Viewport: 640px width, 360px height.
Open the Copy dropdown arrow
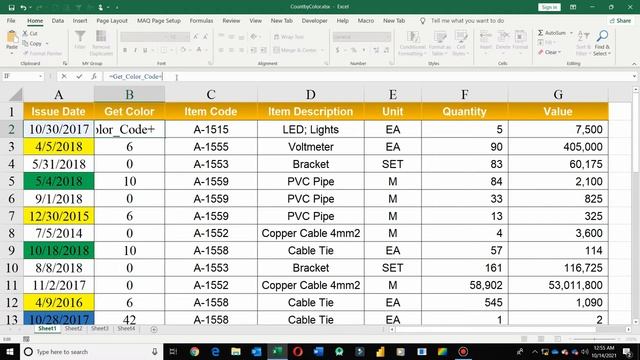[x=47, y=44]
